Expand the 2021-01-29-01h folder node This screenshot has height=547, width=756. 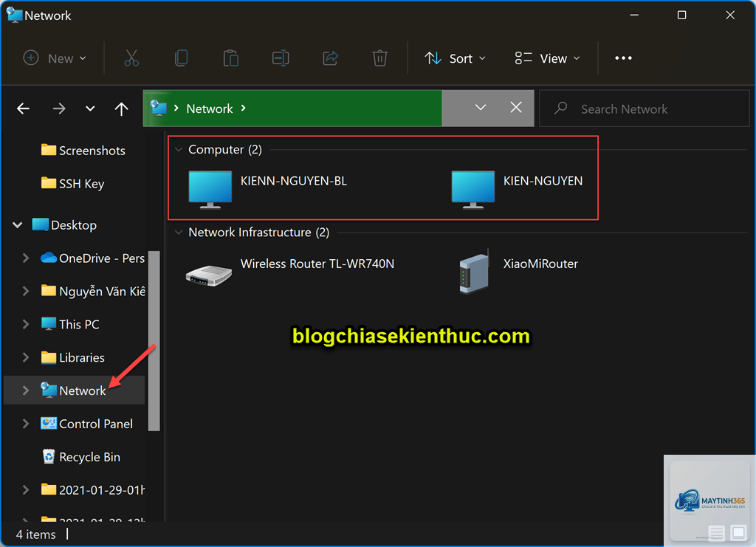coord(26,490)
